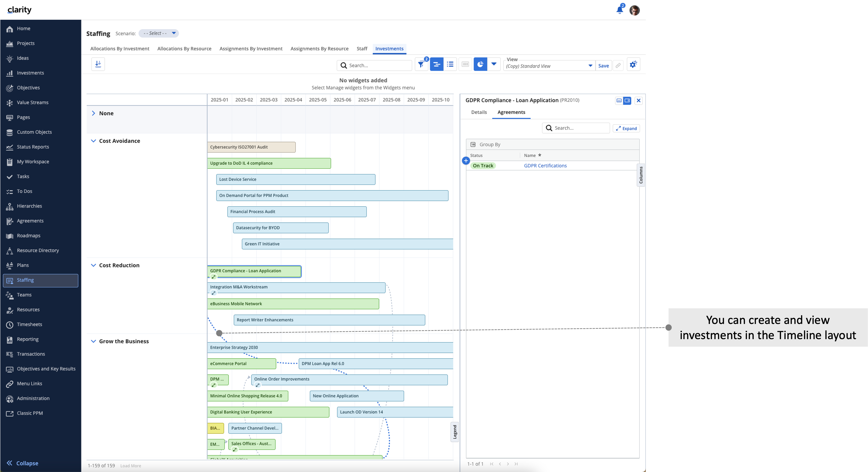Add a new agreement row with plus
Screen dimensions: 868x472
(466, 160)
